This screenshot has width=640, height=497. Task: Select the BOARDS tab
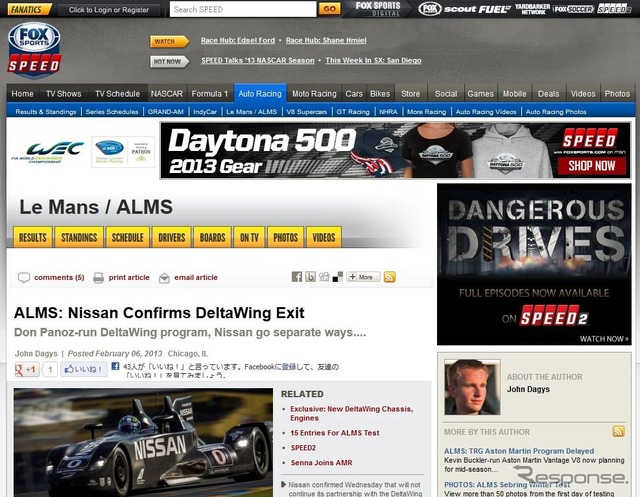coord(212,237)
